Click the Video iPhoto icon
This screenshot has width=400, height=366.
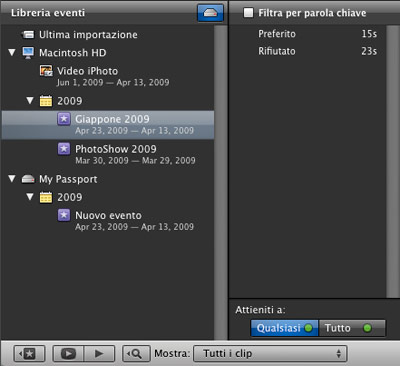click(x=46, y=71)
